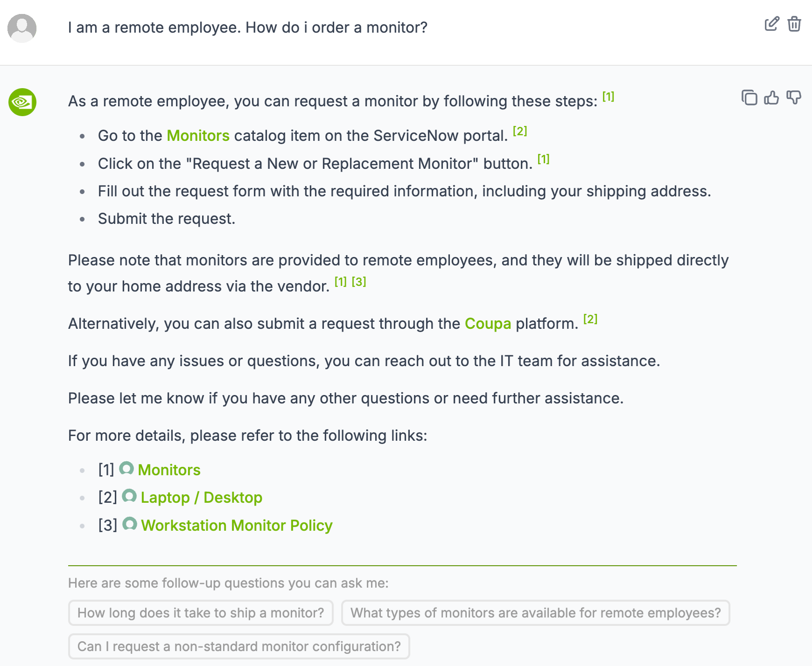Open the Laptop / Desktop reference link

201,498
